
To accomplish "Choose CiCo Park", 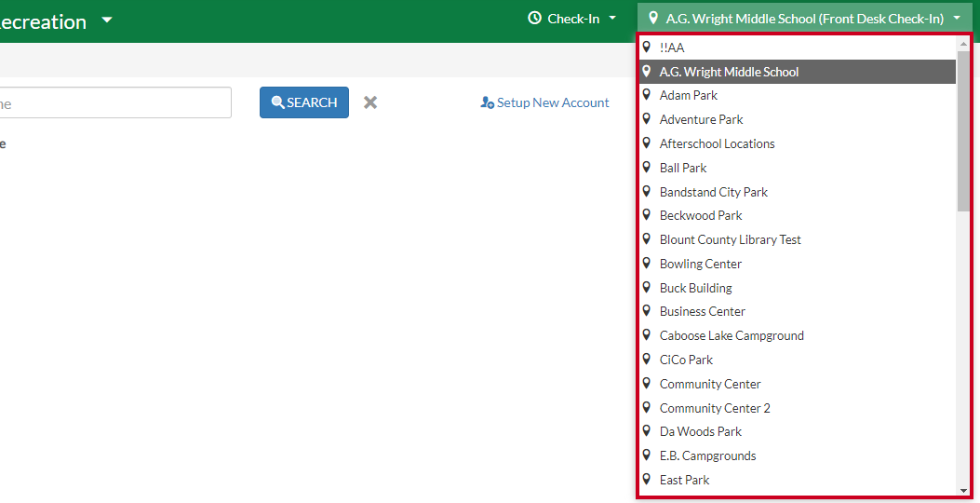I will coord(798,360).
